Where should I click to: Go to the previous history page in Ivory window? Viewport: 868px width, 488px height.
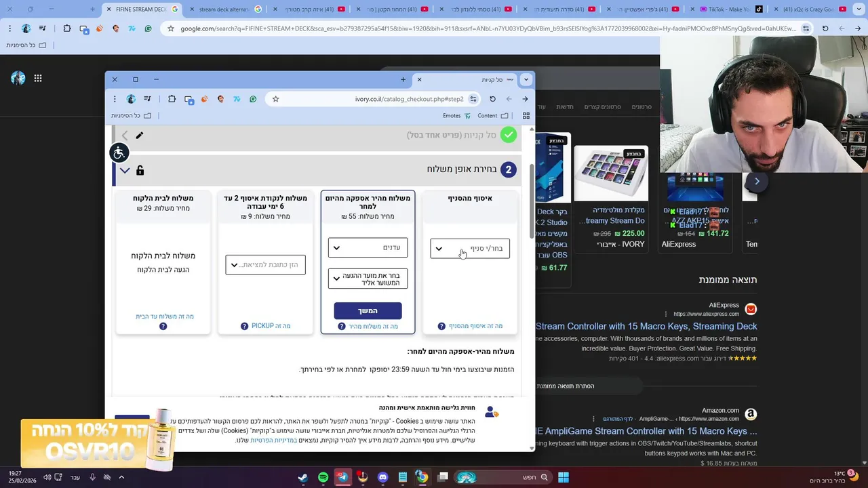(x=525, y=99)
